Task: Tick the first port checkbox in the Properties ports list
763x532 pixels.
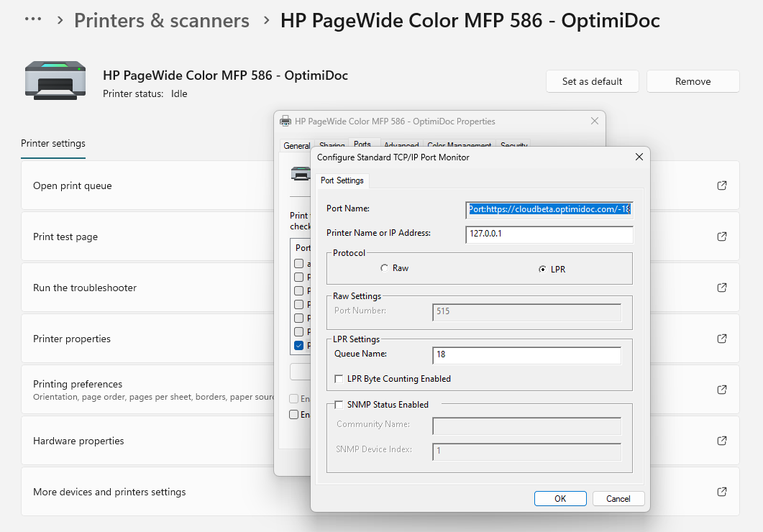Action: pos(298,264)
